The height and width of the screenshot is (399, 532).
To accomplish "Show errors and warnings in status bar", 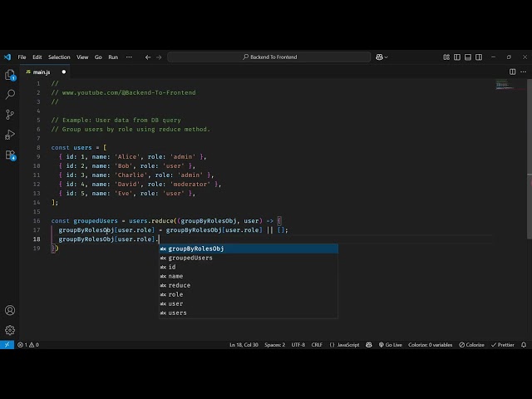I will 28,345.
